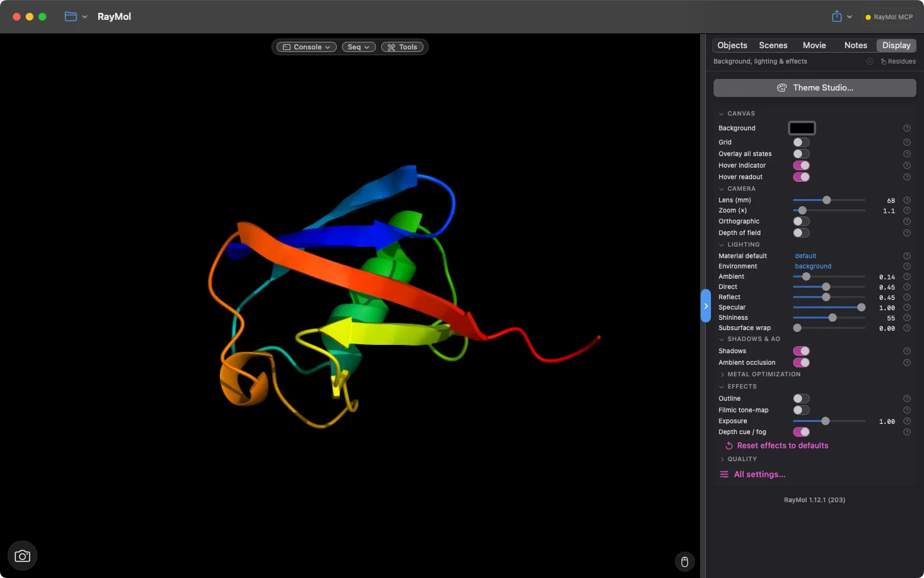Click the Residues button

(x=898, y=62)
